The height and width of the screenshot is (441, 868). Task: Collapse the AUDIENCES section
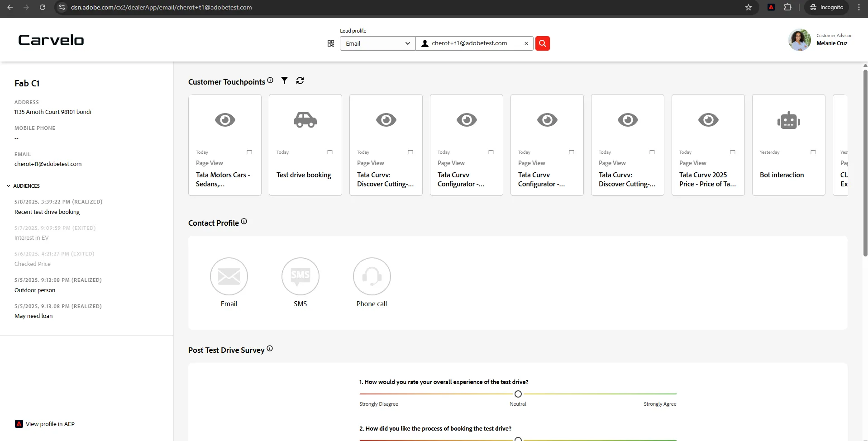(x=23, y=186)
